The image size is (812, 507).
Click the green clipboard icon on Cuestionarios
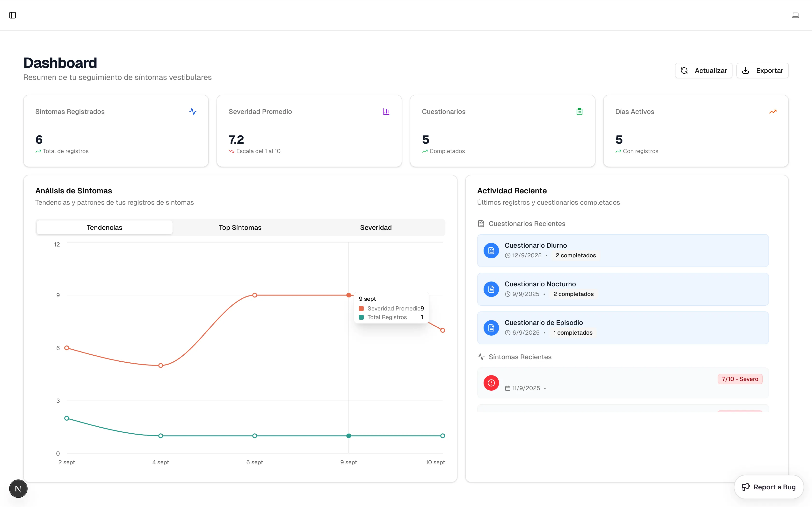[x=579, y=111]
